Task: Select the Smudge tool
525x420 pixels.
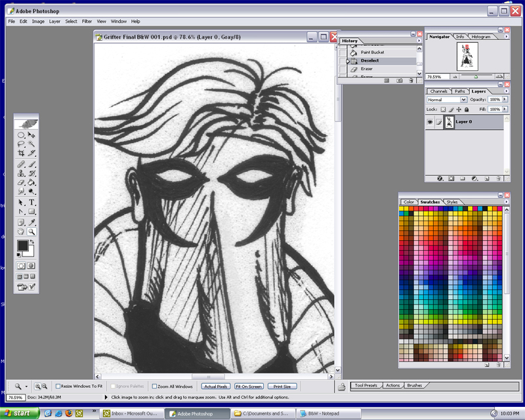Action: pyautogui.click(x=21, y=191)
